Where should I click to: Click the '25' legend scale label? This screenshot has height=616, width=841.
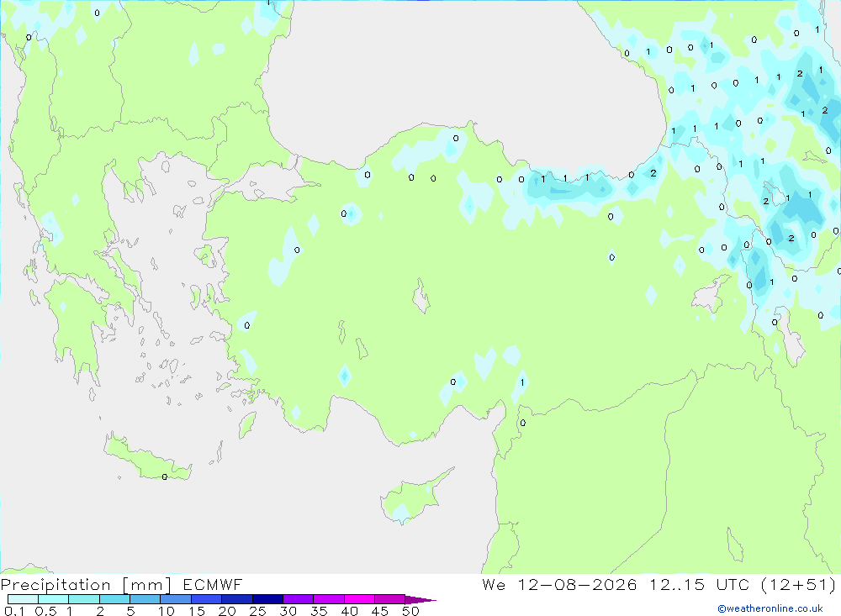[x=257, y=611]
